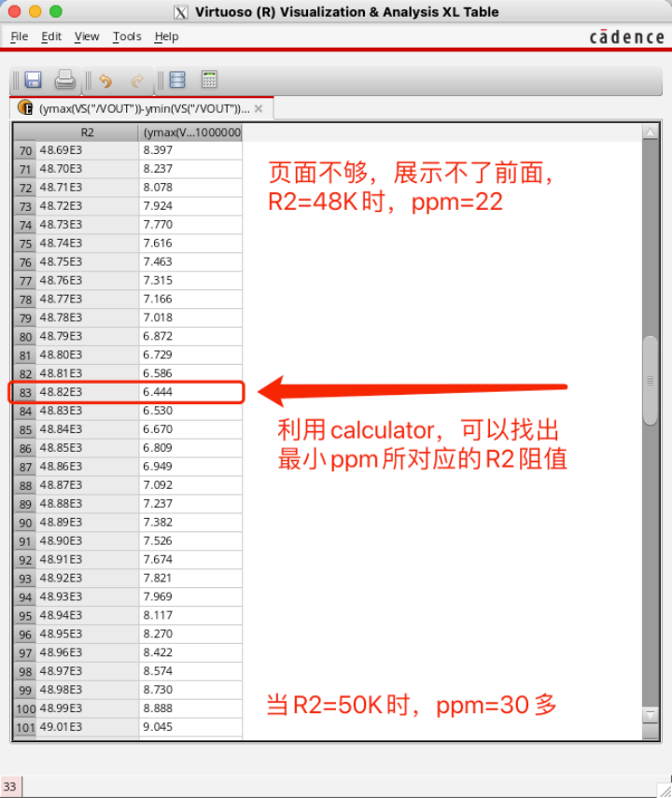Click cell value 8.237
This screenshot has width=672, height=798.
click(x=191, y=168)
